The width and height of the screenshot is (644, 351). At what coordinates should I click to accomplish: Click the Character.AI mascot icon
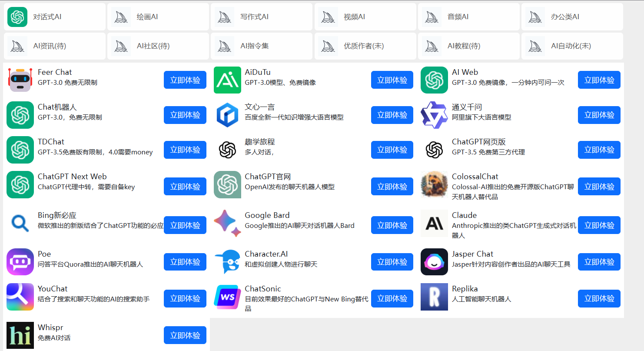pyautogui.click(x=227, y=262)
